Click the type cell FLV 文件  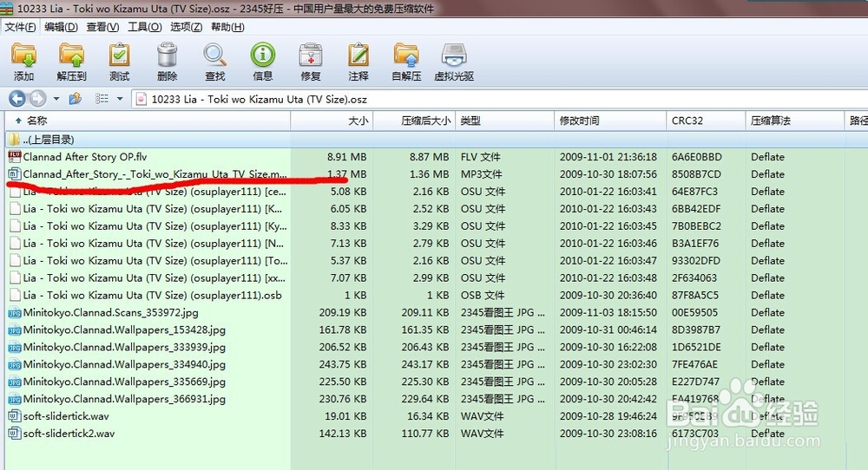click(x=481, y=157)
